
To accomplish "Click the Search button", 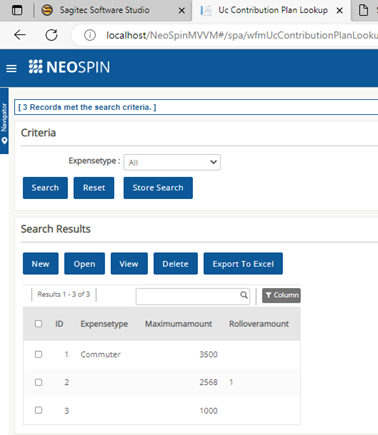I will click(45, 188).
